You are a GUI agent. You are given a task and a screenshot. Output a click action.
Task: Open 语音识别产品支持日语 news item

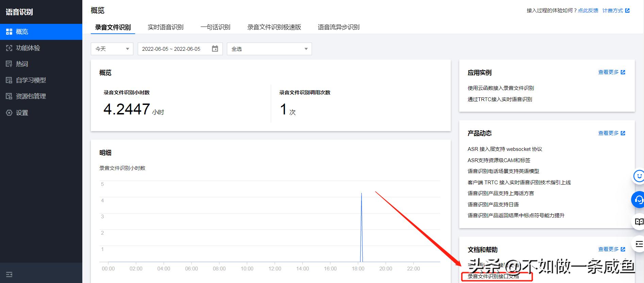[493, 204]
